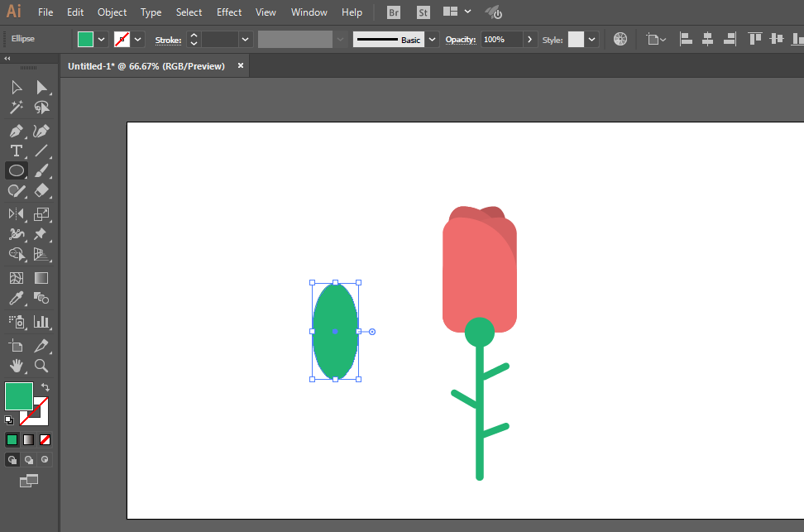Image resolution: width=804 pixels, height=532 pixels.
Task: Select the Direct Selection tool
Action: [x=41, y=87]
